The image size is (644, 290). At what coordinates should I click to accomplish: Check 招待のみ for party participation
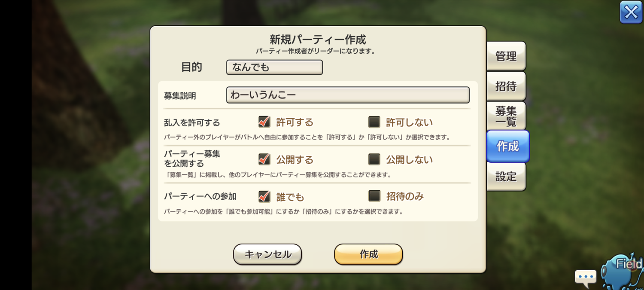[x=374, y=196]
